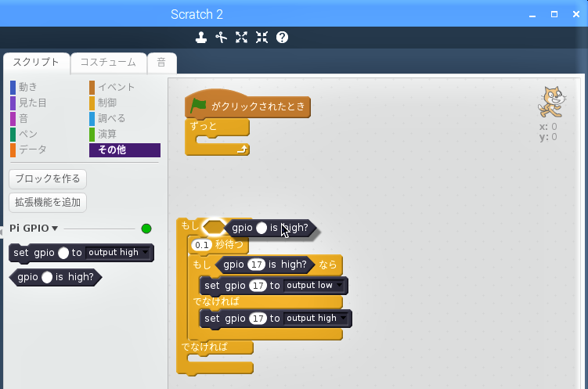Click the outer でなければ else label at bottom
The width and height of the screenshot is (588, 389).
204,347
